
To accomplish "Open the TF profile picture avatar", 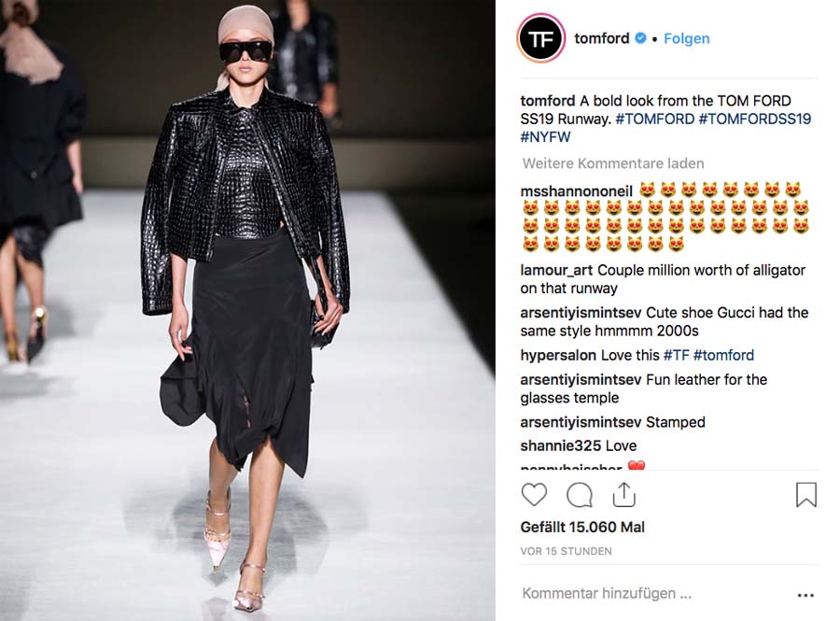I will (x=541, y=38).
